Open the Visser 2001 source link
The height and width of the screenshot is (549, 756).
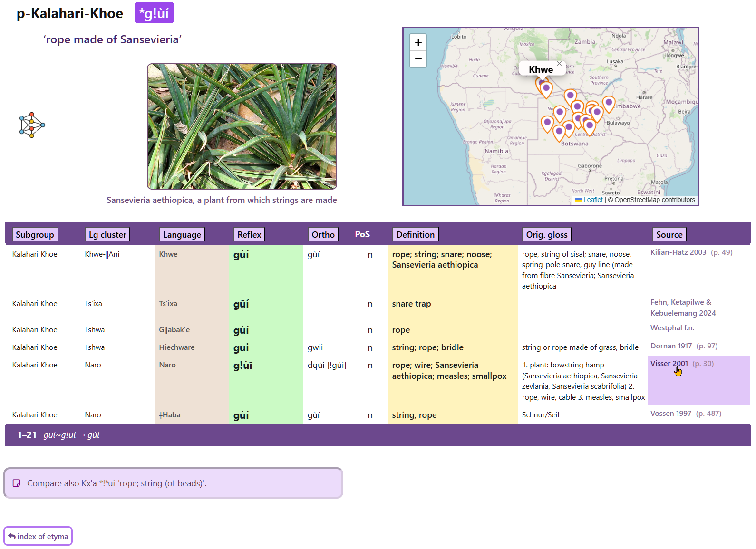point(669,364)
